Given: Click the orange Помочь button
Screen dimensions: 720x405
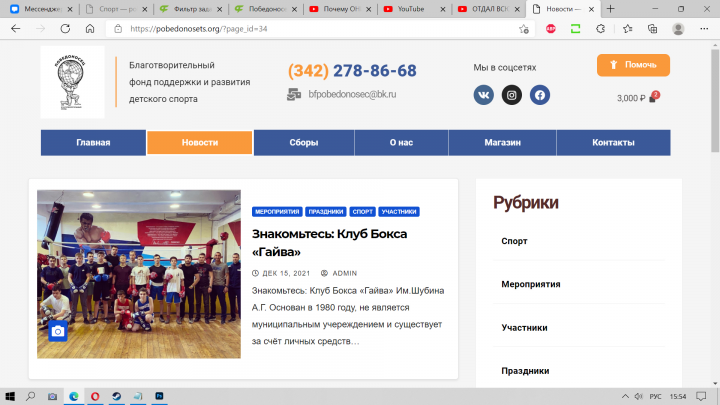Looking at the screenshot, I should (633, 65).
